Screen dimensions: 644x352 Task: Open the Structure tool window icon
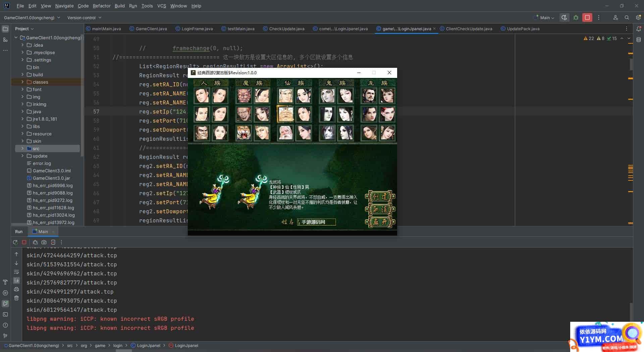pos(5,40)
